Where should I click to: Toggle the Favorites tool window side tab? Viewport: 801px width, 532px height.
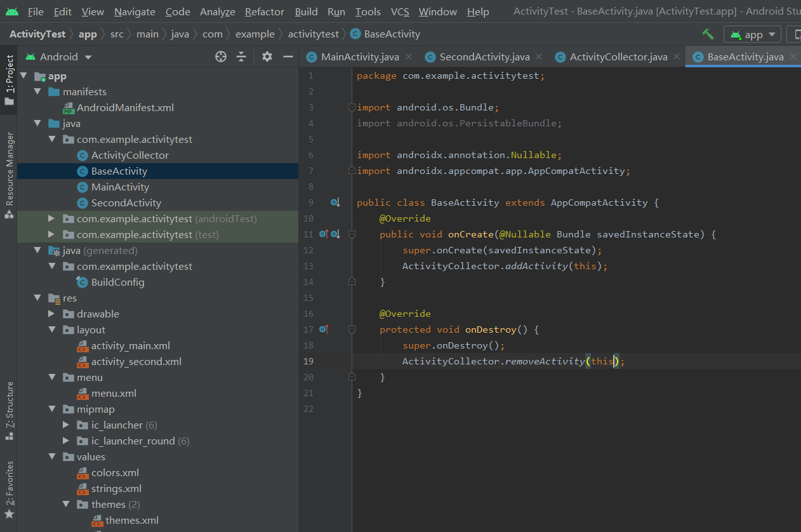tap(9, 489)
